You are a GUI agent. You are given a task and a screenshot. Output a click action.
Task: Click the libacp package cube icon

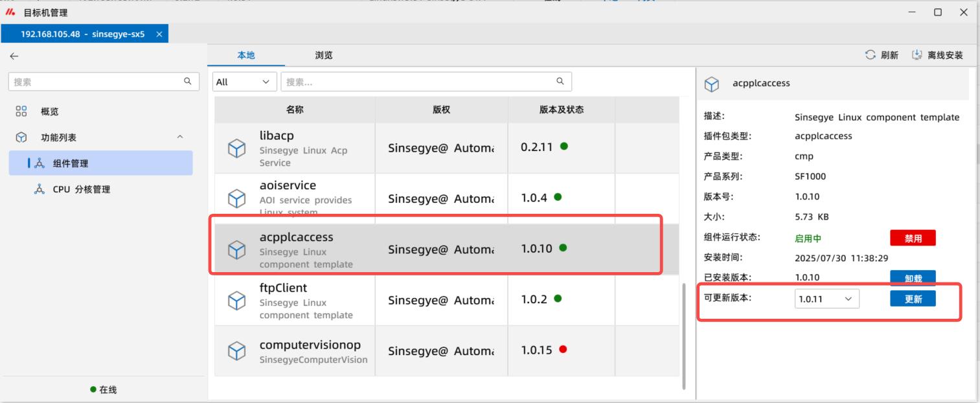pyautogui.click(x=236, y=148)
